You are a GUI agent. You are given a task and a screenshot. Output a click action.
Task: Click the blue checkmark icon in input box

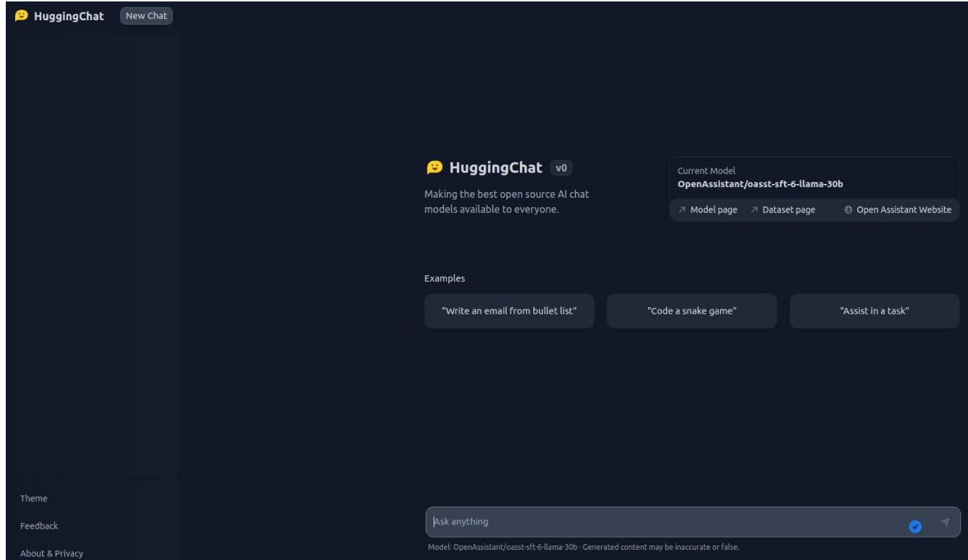(915, 527)
